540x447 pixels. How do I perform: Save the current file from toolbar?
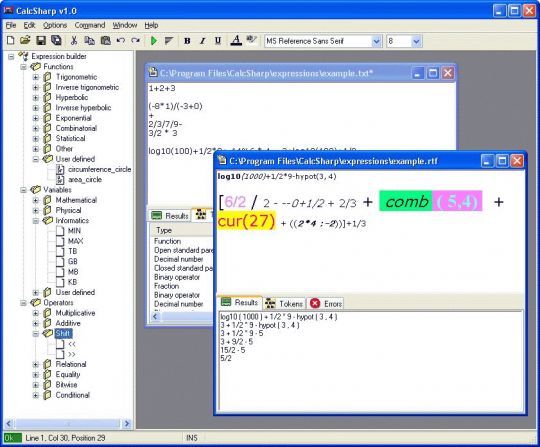click(41, 41)
